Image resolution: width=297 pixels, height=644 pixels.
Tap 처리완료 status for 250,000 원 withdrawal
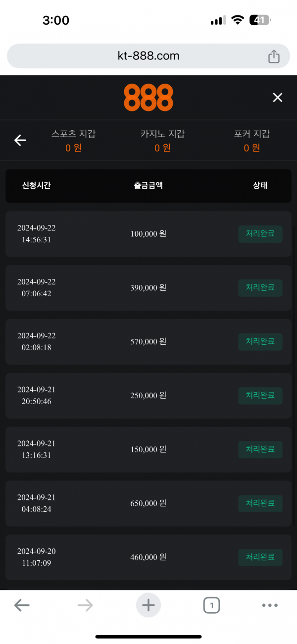(260, 395)
